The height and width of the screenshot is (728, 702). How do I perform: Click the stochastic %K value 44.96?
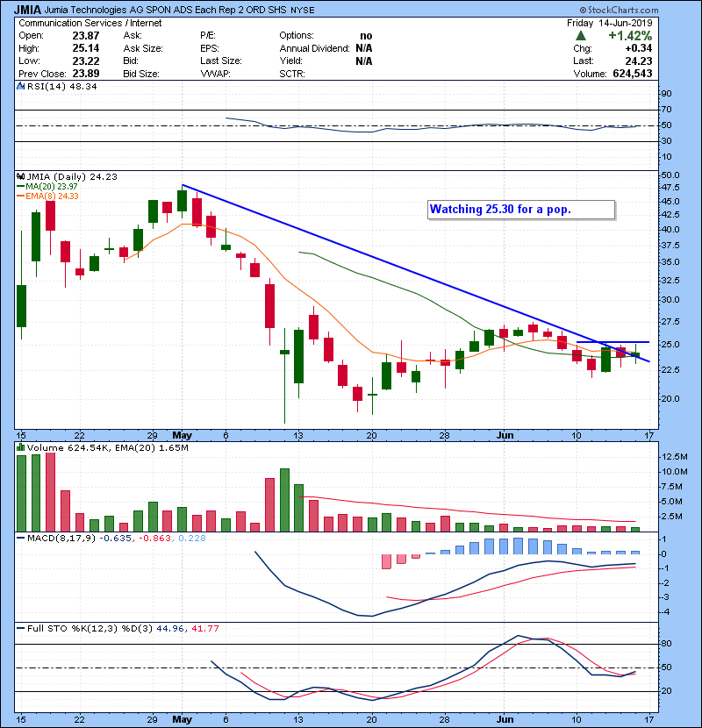[x=170, y=629]
